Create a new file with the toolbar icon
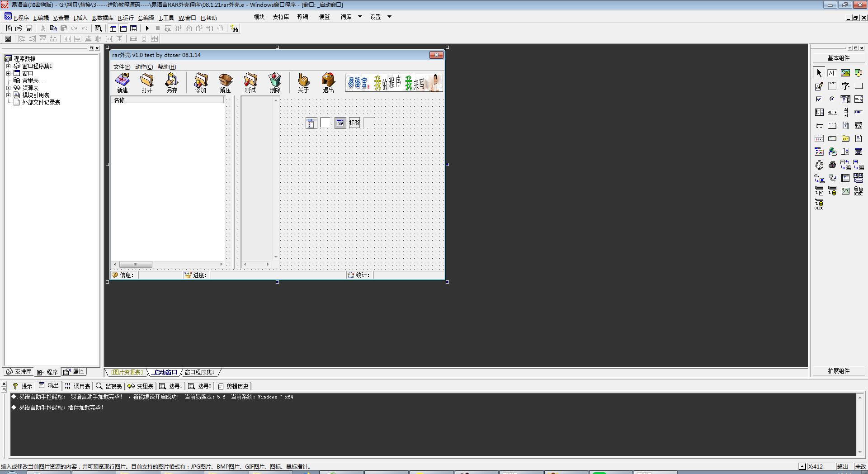The width and height of the screenshot is (868, 474). [9, 28]
